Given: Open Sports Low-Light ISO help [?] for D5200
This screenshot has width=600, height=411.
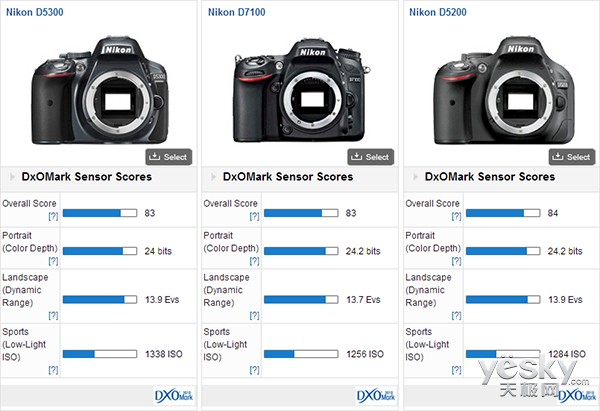Looking at the screenshot, I should 457,370.
